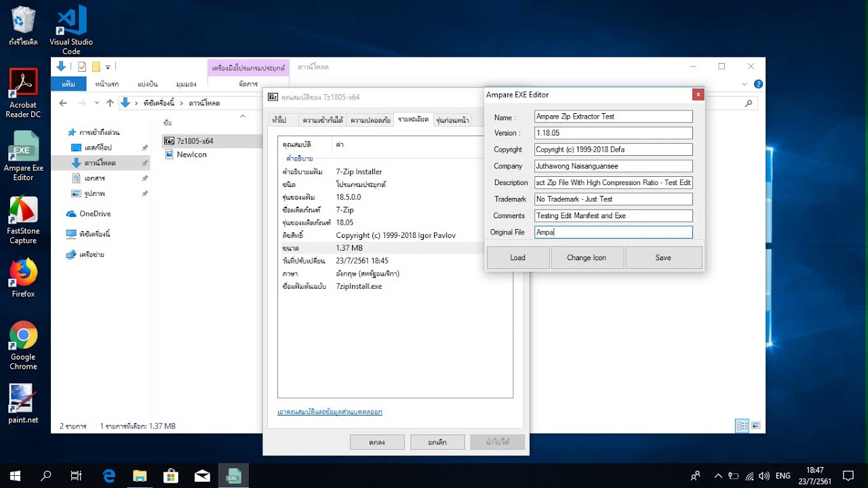Open taskbar search magnifier
This screenshot has width=868, height=488.
pyautogui.click(x=45, y=476)
